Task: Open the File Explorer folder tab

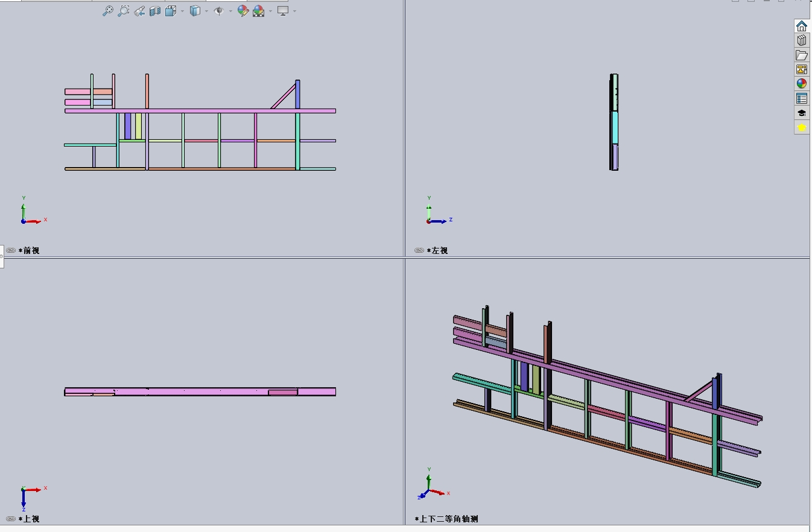Action: pos(802,55)
